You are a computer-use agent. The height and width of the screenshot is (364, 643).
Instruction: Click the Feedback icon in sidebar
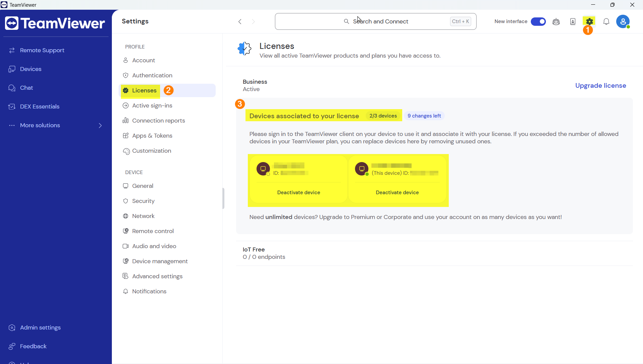click(12, 346)
